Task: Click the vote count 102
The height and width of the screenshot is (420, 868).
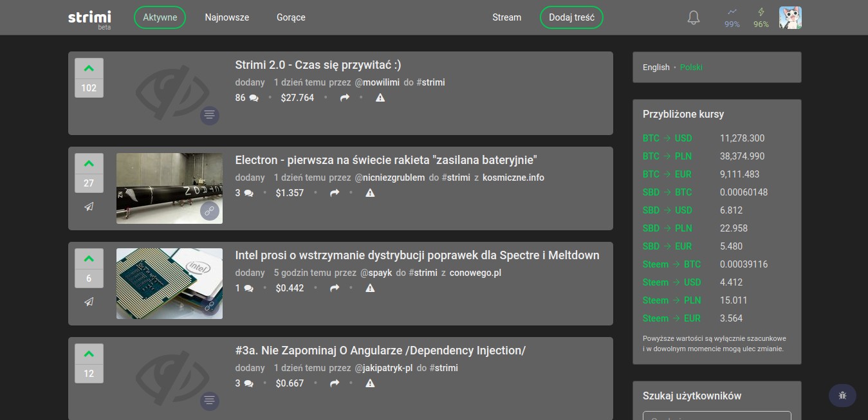Action: point(89,88)
